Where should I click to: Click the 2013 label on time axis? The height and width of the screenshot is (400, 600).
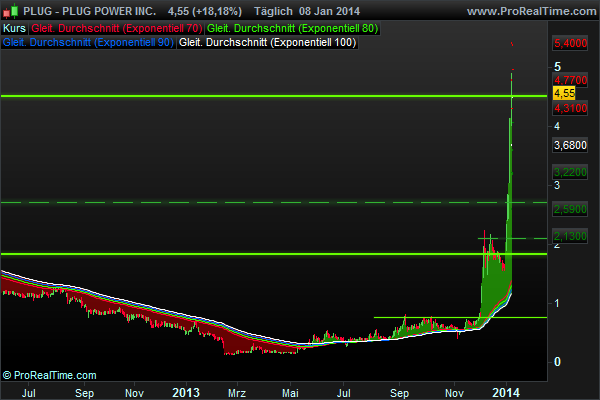click(186, 392)
